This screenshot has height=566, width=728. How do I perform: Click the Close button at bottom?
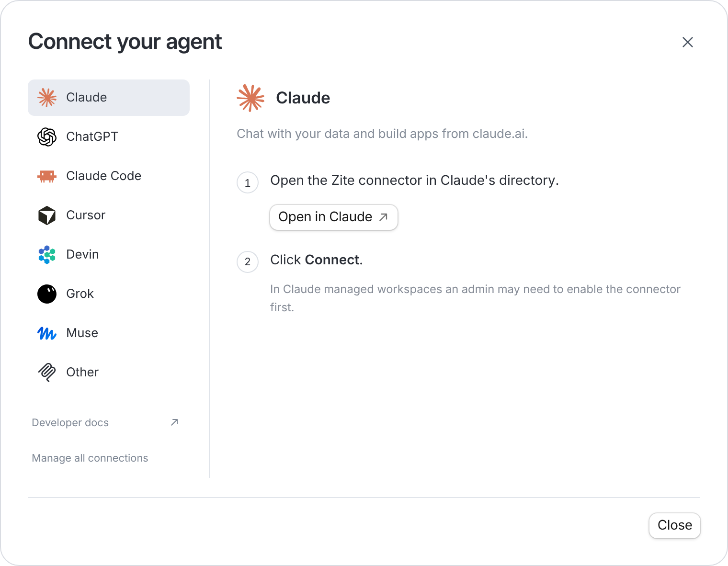tap(675, 525)
